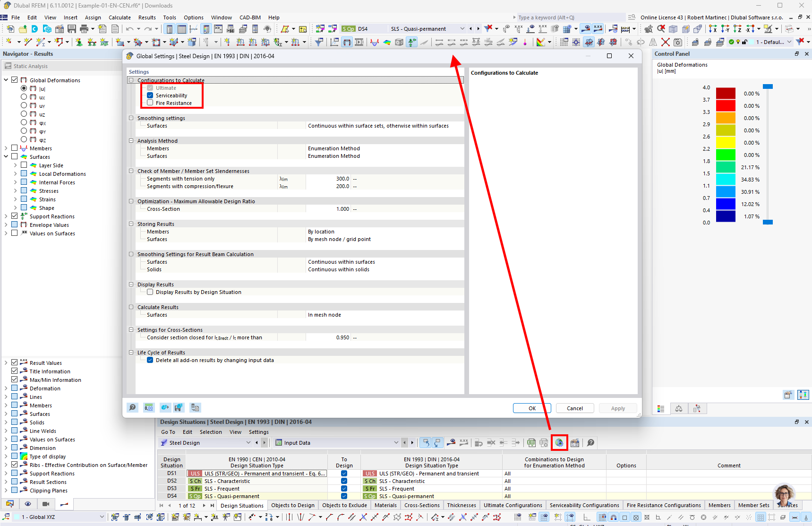Click the green 2.2 color swatch in legend
This screenshot has width=812, height=526.
pos(726,155)
